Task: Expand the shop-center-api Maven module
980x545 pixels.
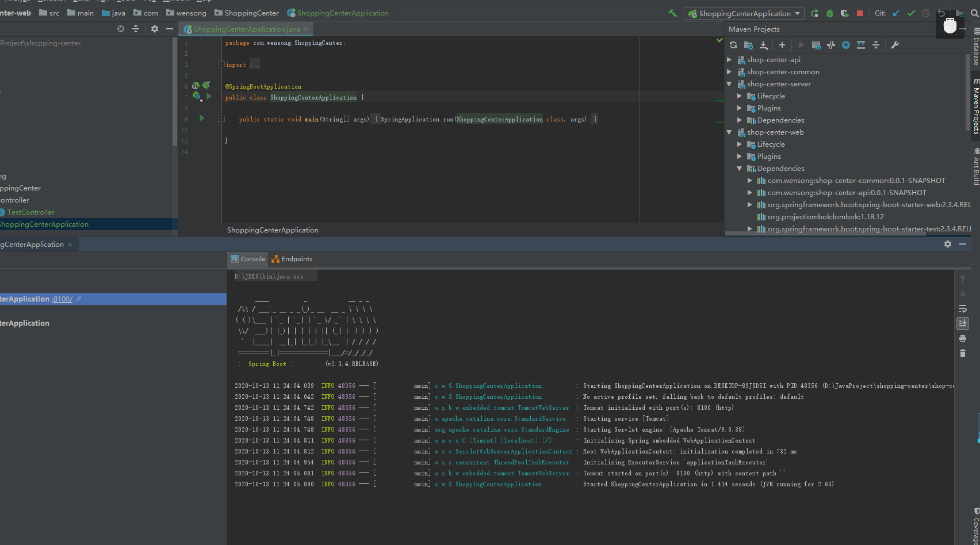Action: [729, 60]
